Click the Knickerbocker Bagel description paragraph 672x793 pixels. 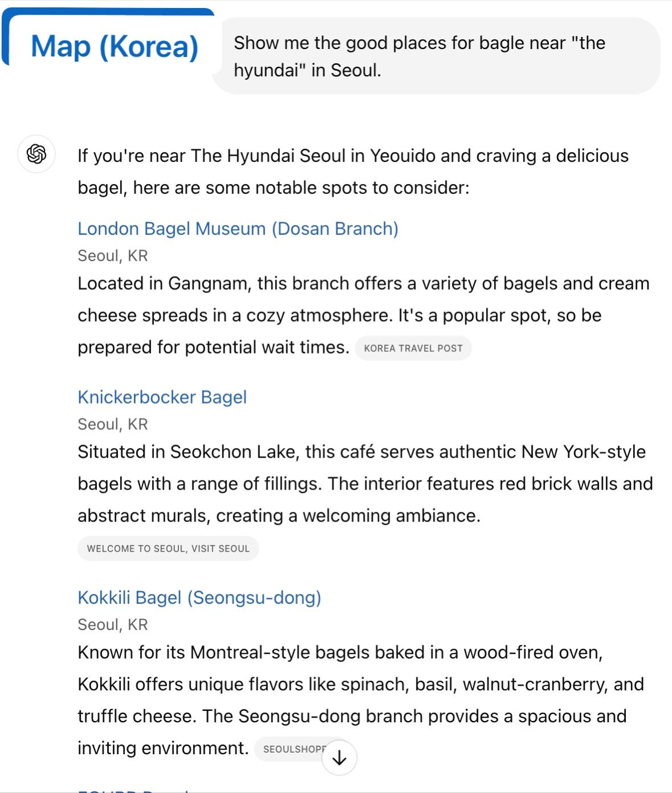(x=365, y=483)
